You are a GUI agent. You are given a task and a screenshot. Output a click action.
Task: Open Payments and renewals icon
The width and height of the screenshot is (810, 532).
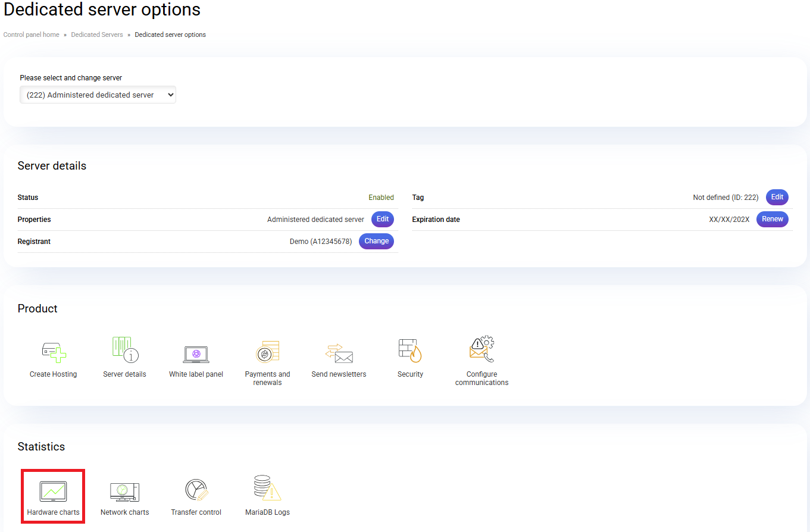tap(267, 352)
